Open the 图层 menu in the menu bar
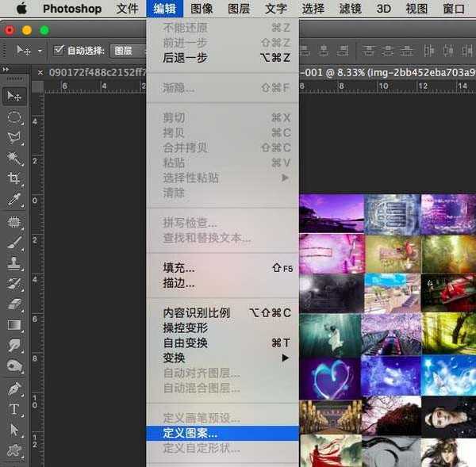 coord(239,9)
